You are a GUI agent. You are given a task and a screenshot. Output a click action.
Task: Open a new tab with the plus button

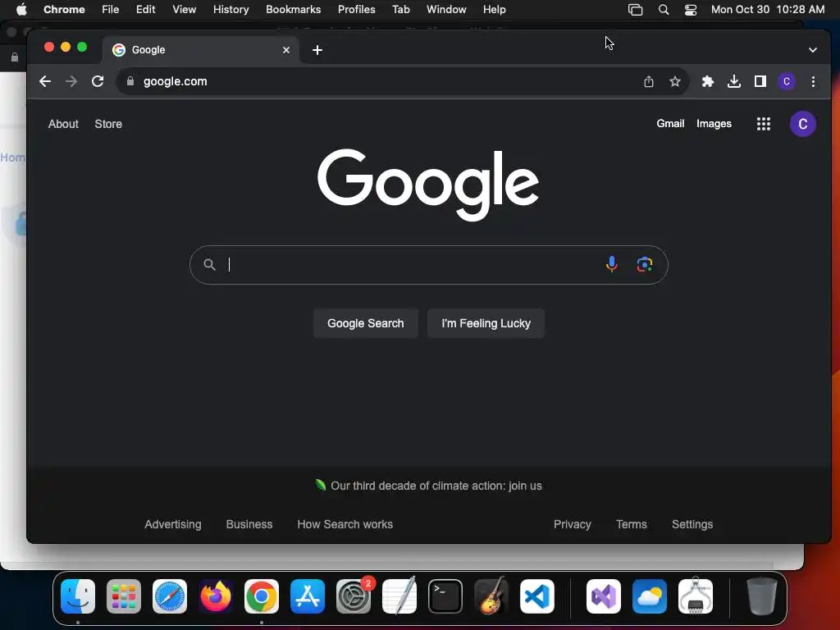[x=317, y=50]
